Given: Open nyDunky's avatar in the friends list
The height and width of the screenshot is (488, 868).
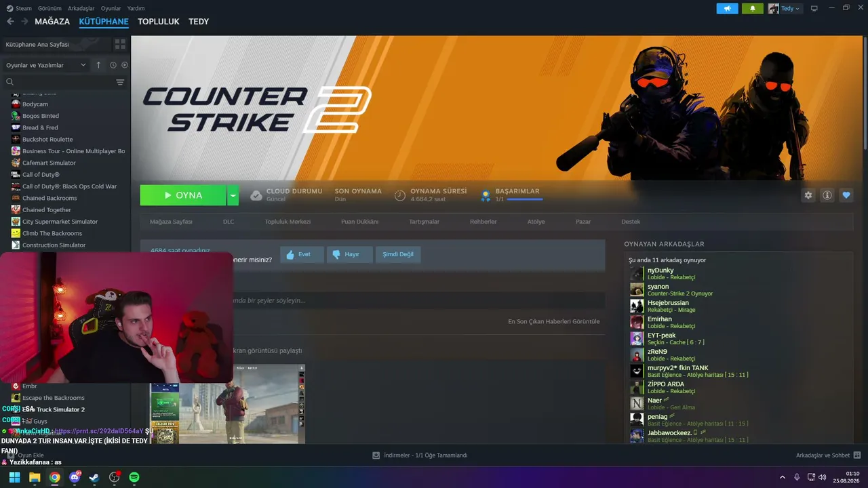Looking at the screenshot, I should pyautogui.click(x=637, y=274).
